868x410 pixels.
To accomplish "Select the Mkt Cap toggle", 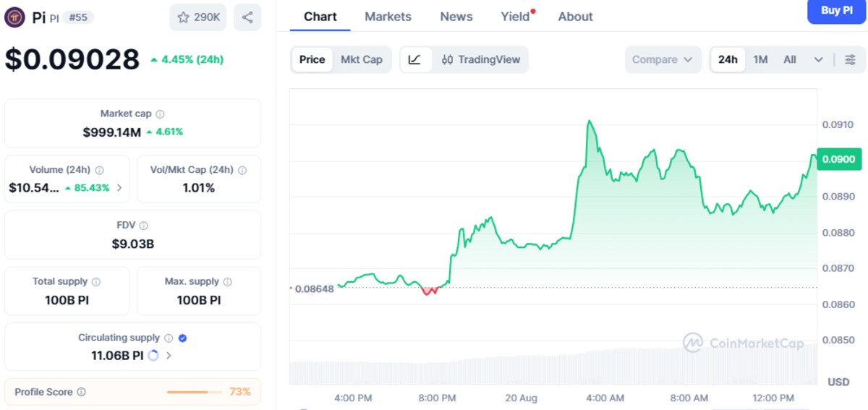I will [362, 60].
